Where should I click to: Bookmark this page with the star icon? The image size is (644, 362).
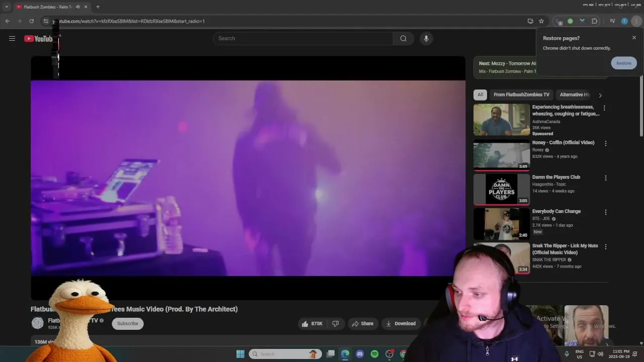(x=541, y=21)
